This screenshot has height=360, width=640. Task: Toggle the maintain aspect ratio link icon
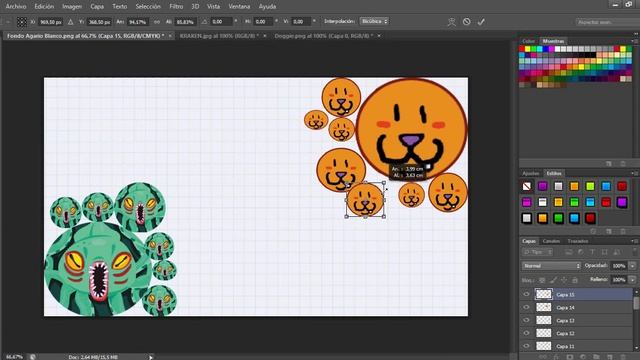tap(157, 22)
